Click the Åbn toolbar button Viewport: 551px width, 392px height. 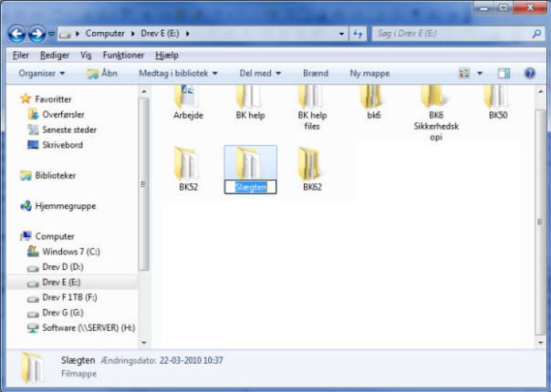click(x=102, y=73)
